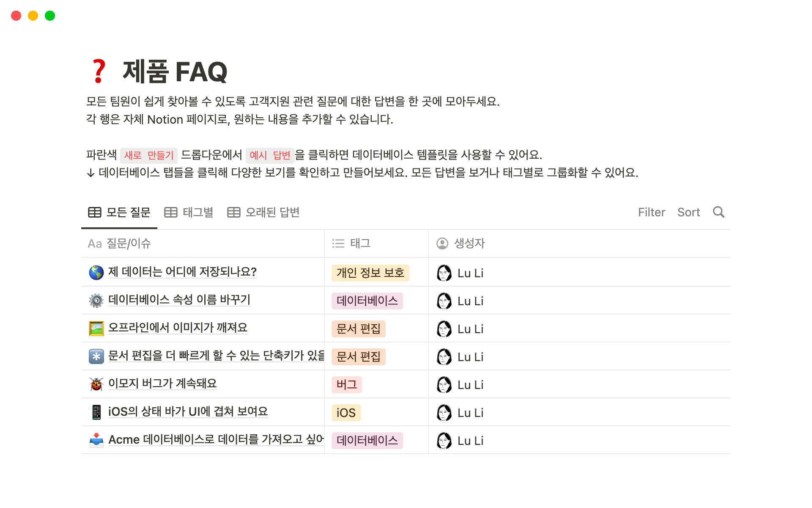Screen dimensions: 812x508
Task: Select the 모든 질문 tab
Action: tap(119, 213)
